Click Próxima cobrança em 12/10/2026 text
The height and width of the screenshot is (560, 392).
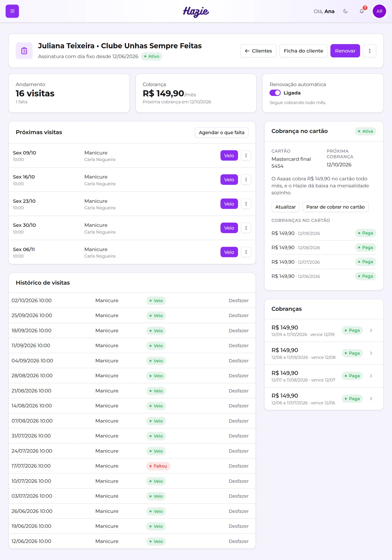[177, 102]
